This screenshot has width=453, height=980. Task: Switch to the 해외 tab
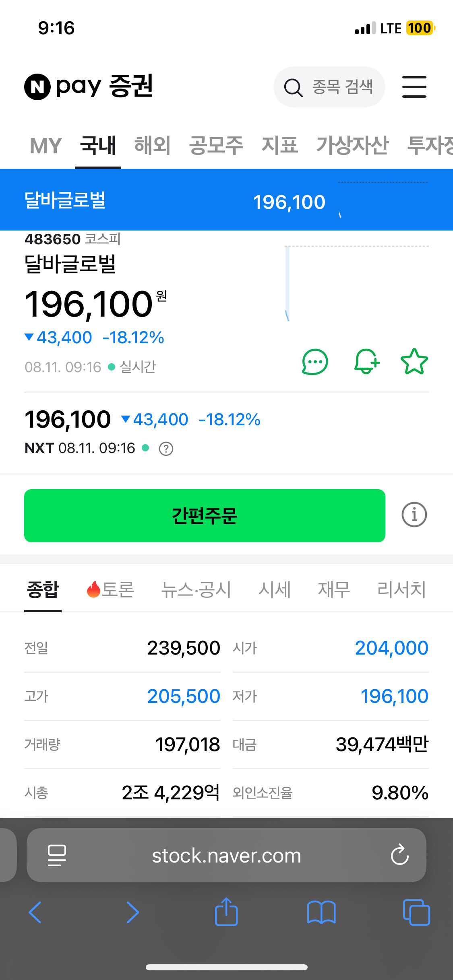(x=152, y=145)
